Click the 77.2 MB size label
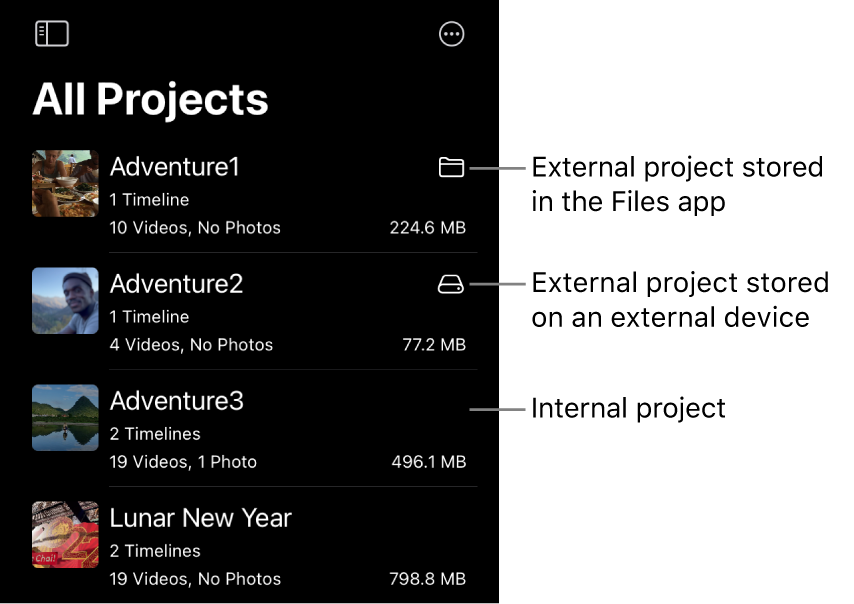 click(x=434, y=345)
